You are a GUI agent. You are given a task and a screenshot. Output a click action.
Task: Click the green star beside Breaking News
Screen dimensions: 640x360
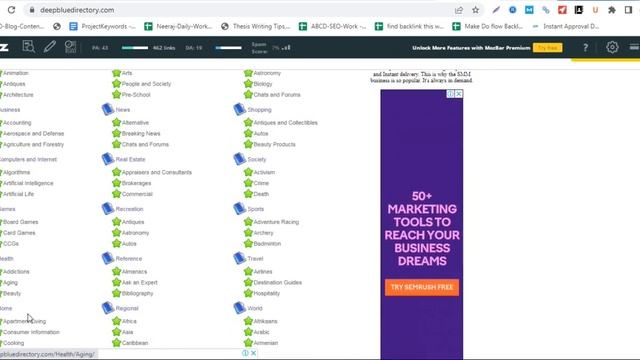(x=116, y=133)
